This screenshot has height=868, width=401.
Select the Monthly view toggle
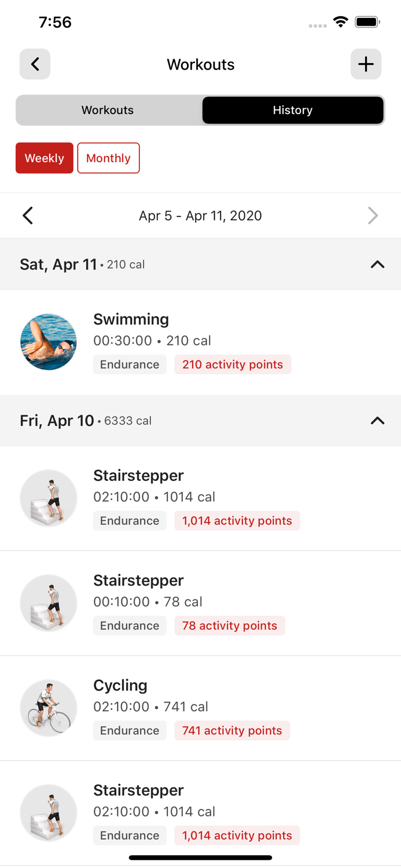(108, 158)
